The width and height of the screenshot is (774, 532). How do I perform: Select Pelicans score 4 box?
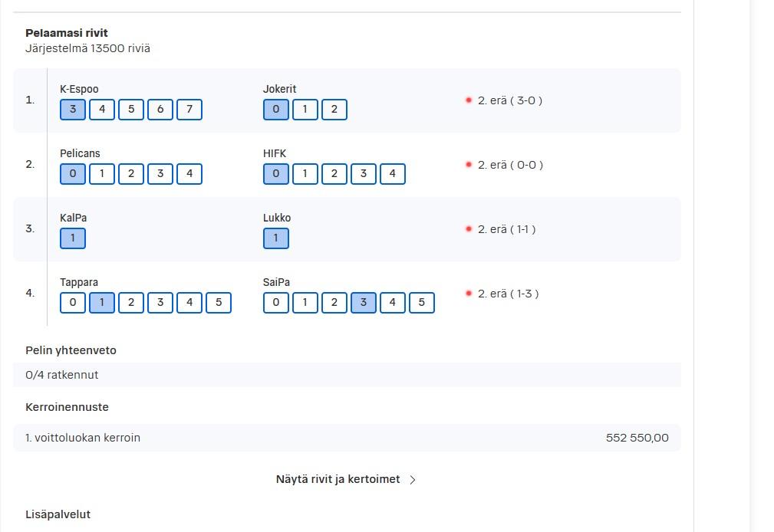(x=189, y=174)
